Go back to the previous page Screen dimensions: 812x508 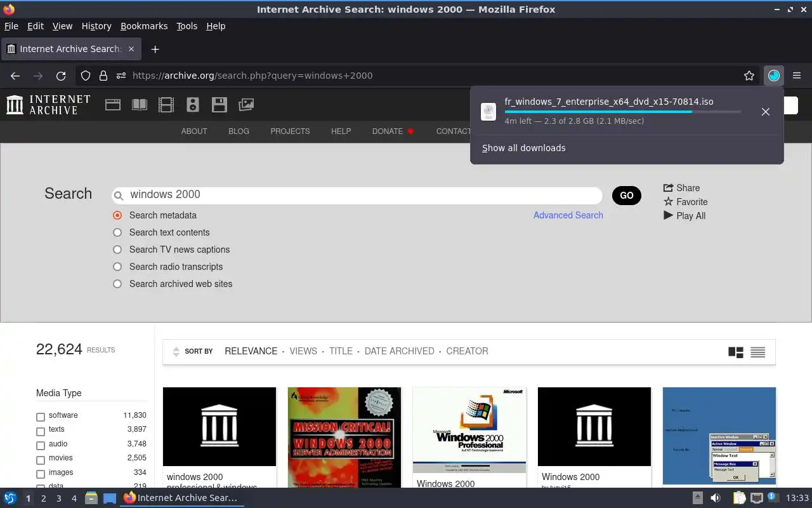click(15, 76)
